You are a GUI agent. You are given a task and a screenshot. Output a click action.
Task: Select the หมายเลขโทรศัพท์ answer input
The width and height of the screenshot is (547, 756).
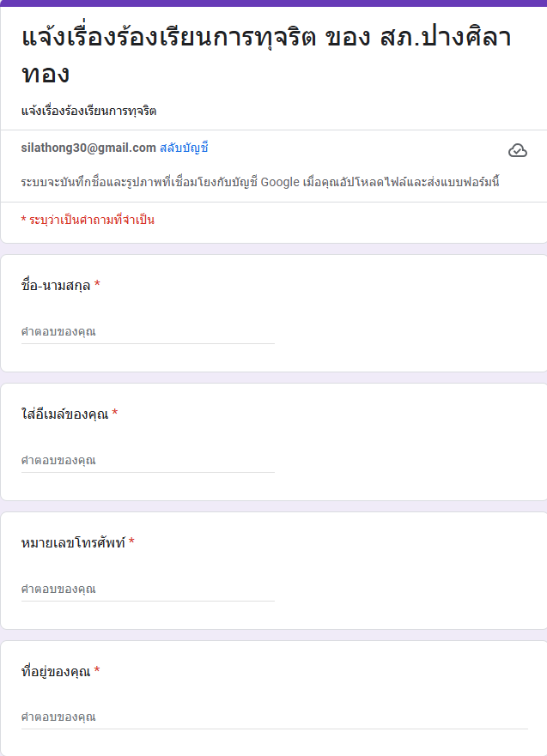click(x=148, y=589)
